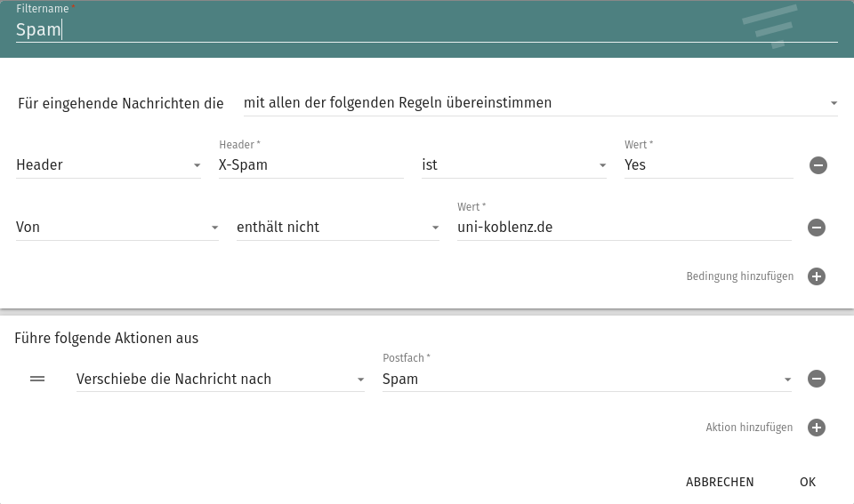Open the 'enthält nicht' operator dropdown
The image size is (854, 504).
point(338,227)
